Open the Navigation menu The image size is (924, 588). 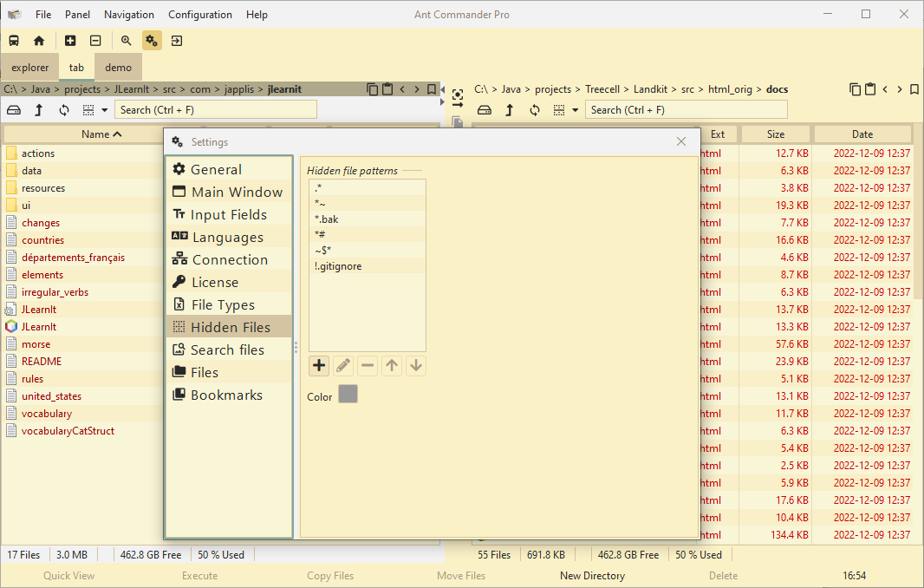click(x=129, y=15)
